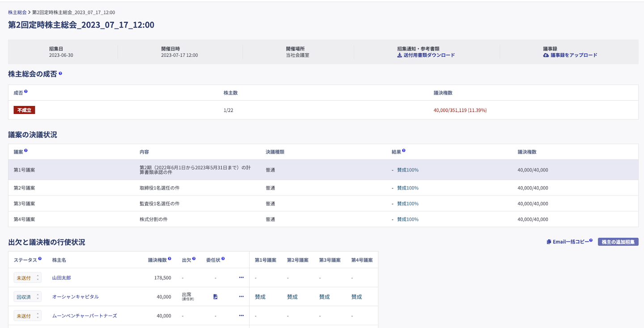The height and width of the screenshot is (328, 644).
Task: Upload the meeting minutes (議事録をアップロード)
Action: (570, 55)
